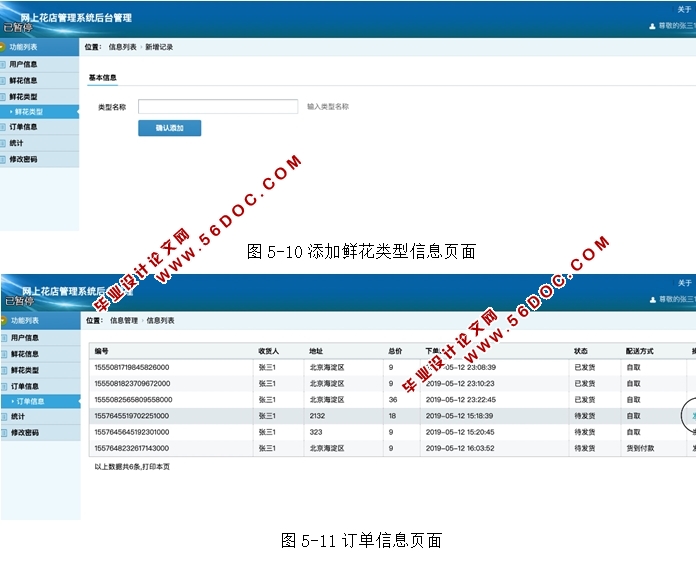Click the 用户信息 icon in the order list page sidebar
696x564 pixels.
coord(4,338)
